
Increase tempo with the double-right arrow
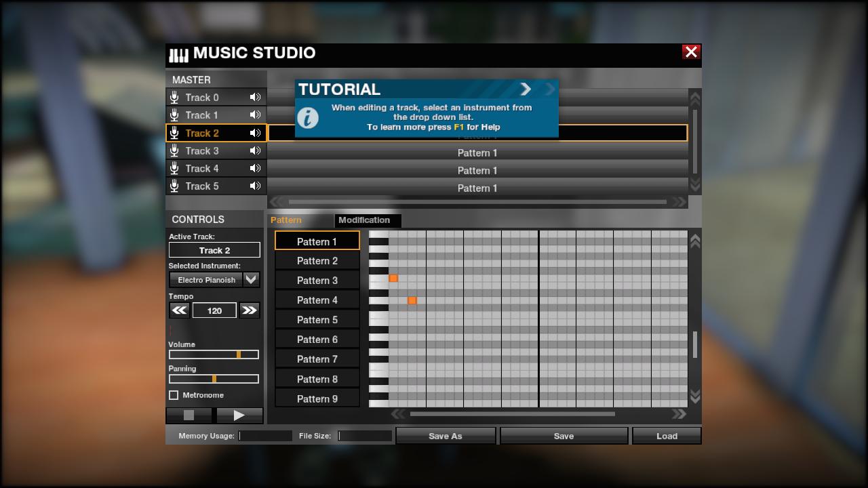tap(249, 310)
